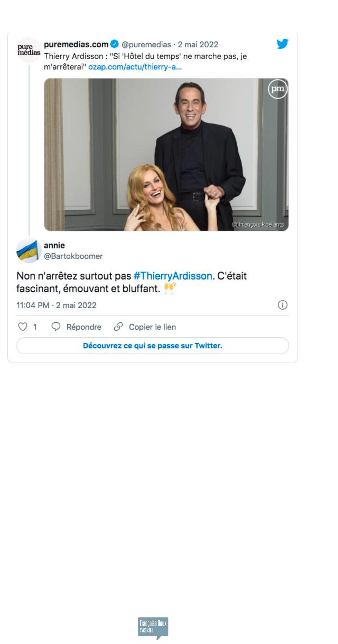This screenshot has height=644, width=338.
Task: Click the puremedias profile avatar
Action: pyautogui.click(x=29, y=50)
